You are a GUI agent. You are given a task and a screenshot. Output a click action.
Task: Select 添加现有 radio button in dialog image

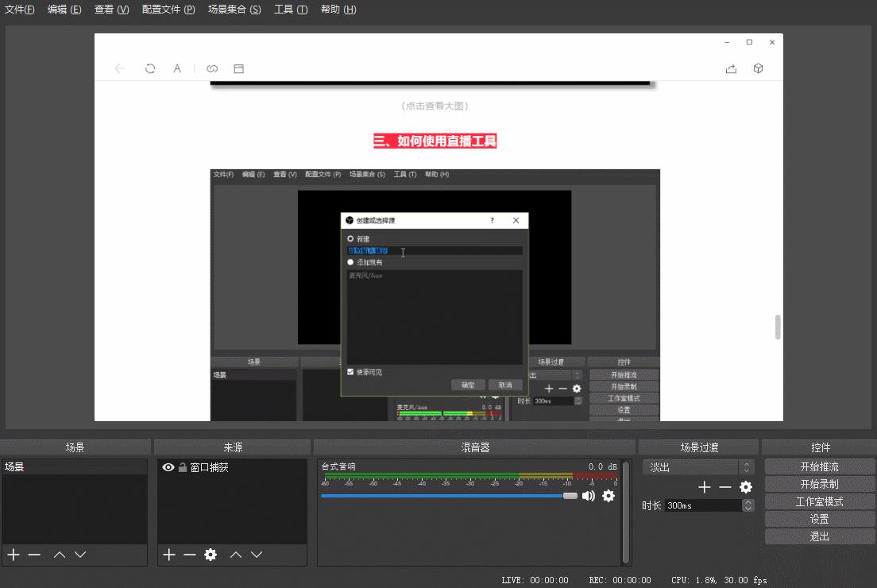(x=350, y=262)
